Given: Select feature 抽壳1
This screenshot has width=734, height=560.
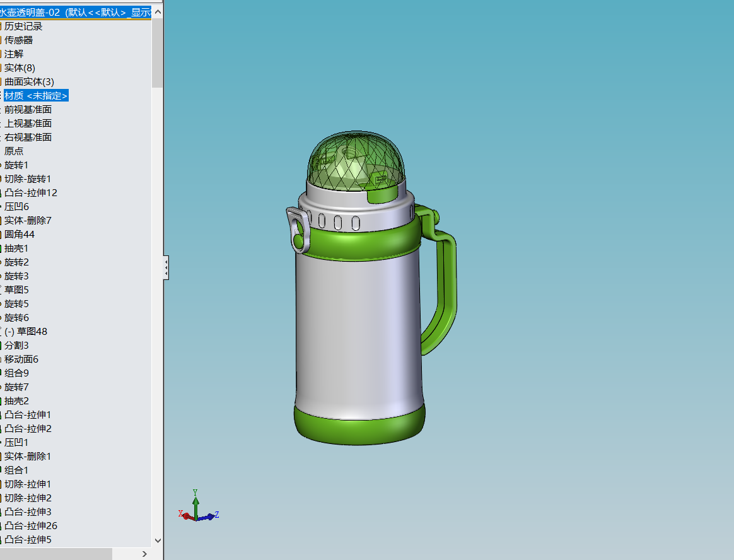Looking at the screenshot, I should (16, 248).
